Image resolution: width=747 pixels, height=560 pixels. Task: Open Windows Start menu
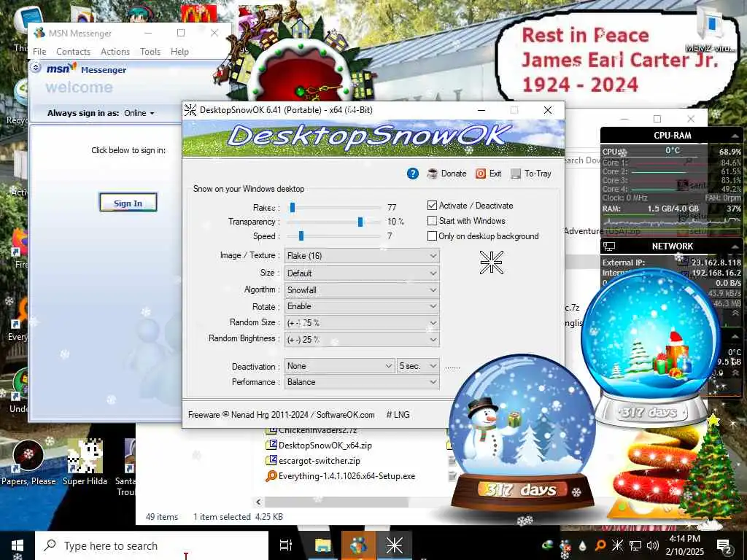[x=18, y=545]
